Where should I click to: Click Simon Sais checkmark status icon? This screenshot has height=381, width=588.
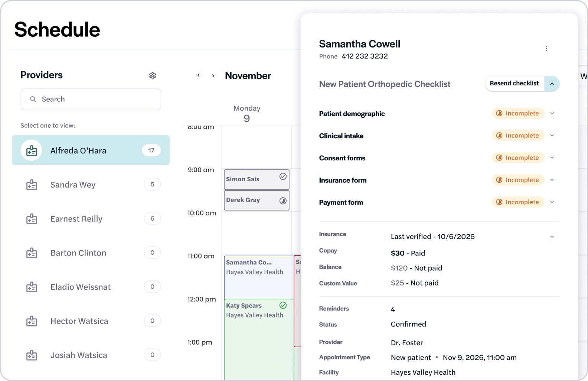(283, 176)
